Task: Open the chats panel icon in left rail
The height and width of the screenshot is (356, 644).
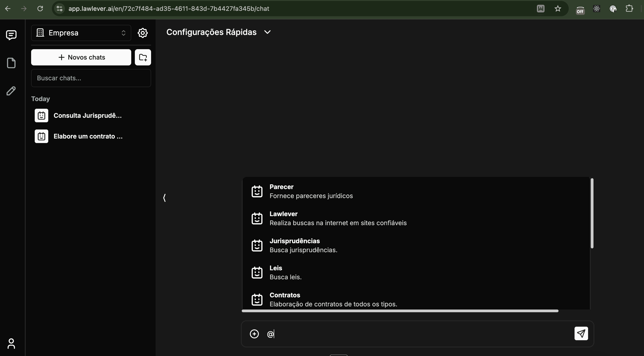Action: pos(11,35)
